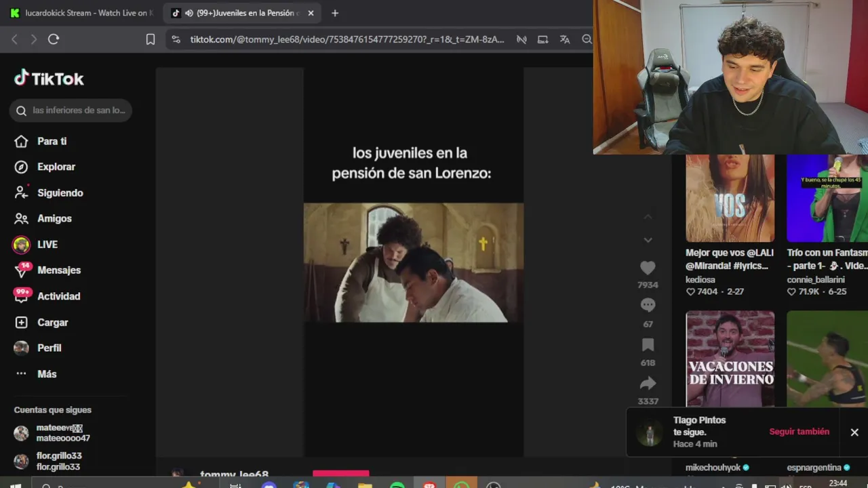Open espnargentina creator name
The width and height of the screenshot is (868, 488).
click(814, 468)
